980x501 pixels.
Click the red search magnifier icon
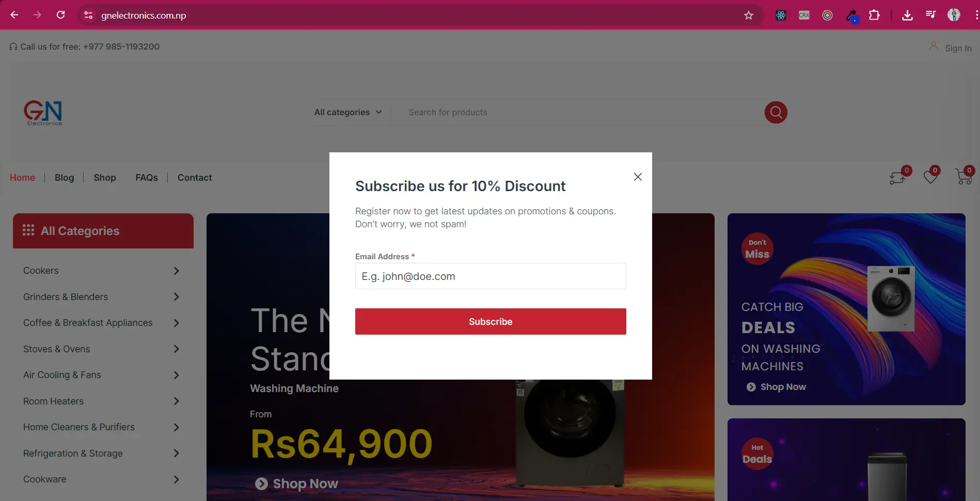pos(776,112)
